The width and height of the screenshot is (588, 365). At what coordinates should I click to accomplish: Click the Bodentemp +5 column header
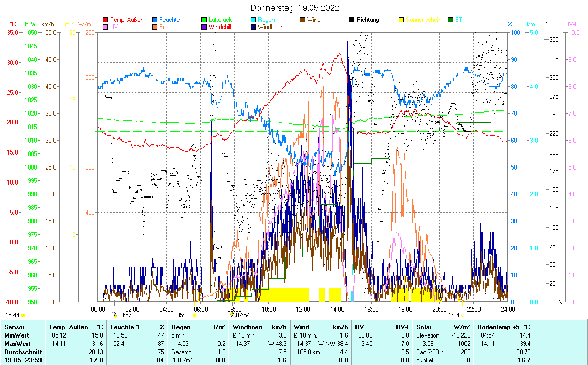(x=503, y=327)
